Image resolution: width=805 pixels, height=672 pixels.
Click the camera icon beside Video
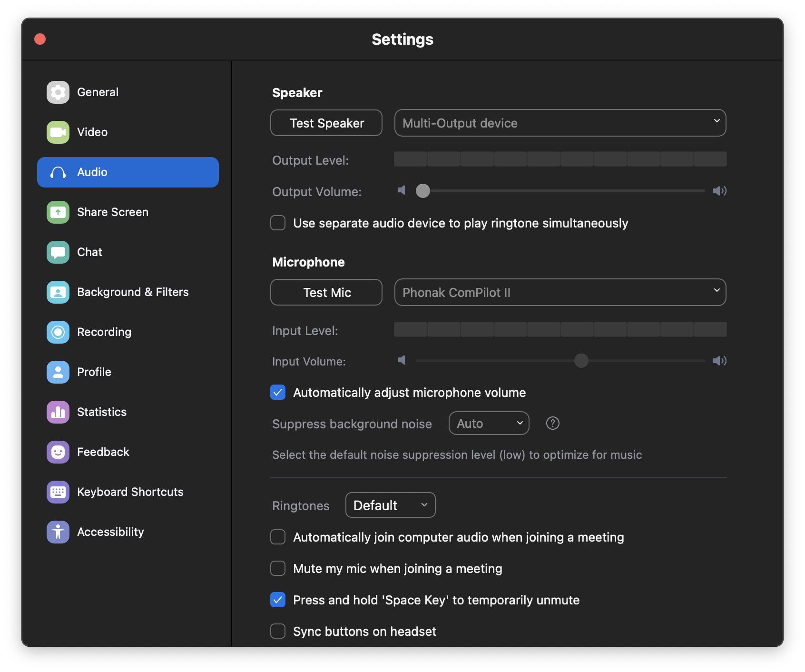pyautogui.click(x=58, y=132)
